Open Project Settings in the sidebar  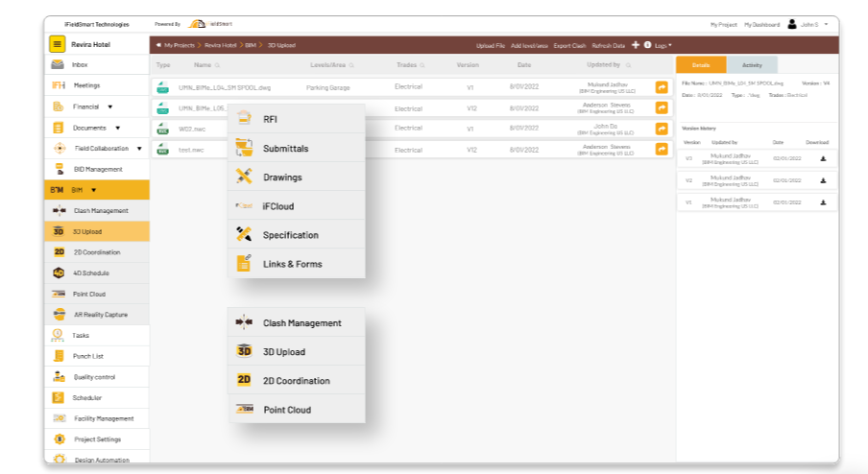(x=97, y=439)
